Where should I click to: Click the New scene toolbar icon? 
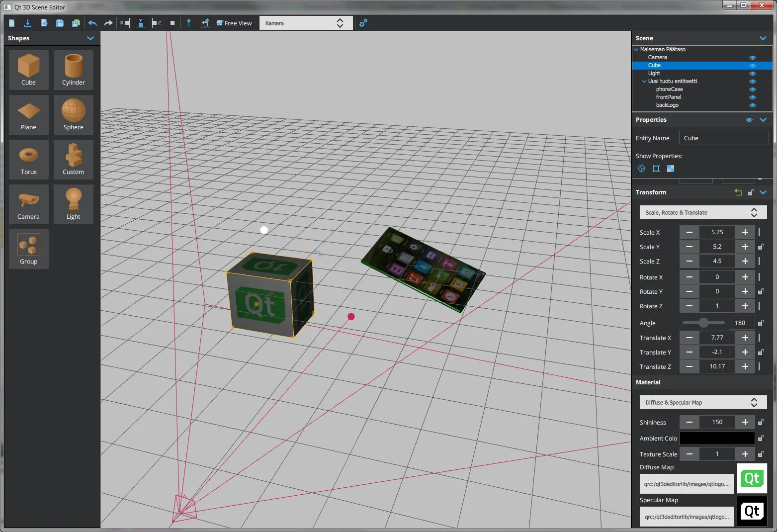pyautogui.click(x=12, y=23)
